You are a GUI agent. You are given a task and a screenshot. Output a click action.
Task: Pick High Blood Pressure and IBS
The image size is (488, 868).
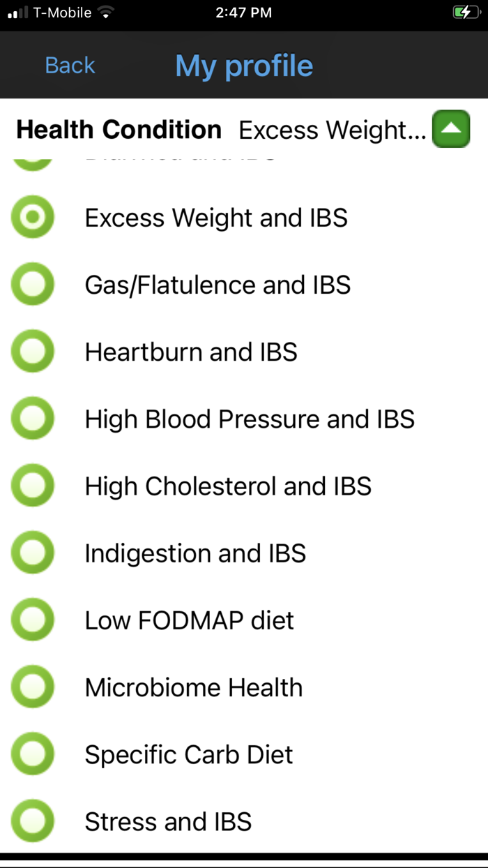pos(32,418)
